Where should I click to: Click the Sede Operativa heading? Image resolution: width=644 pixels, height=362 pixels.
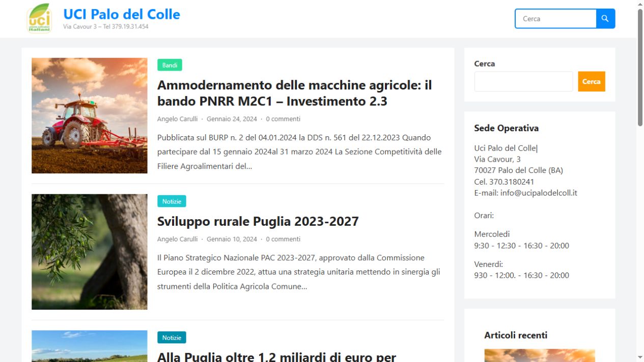coord(506,128)
